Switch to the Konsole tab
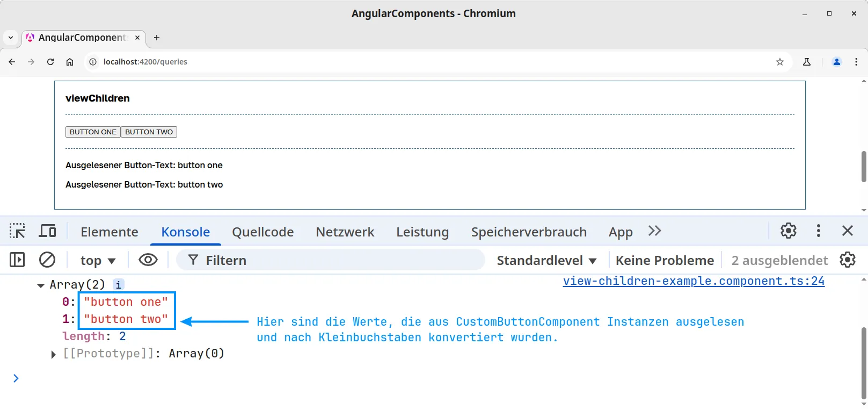The height and width of the screenshot is (409, 868). pos(186,232)
